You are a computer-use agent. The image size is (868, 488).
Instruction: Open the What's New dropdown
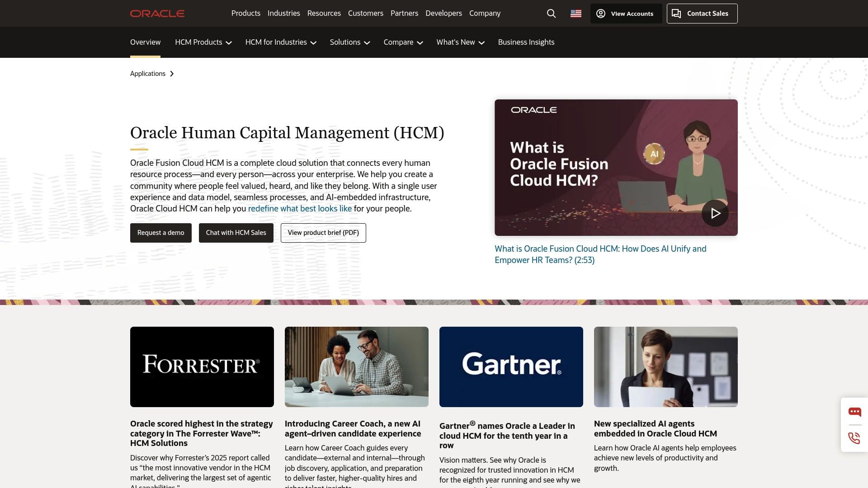(460, 42)
